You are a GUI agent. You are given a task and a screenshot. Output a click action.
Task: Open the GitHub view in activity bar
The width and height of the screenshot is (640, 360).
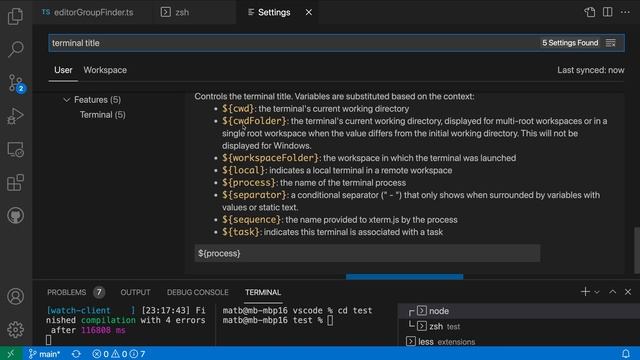[x=16, y=216]
